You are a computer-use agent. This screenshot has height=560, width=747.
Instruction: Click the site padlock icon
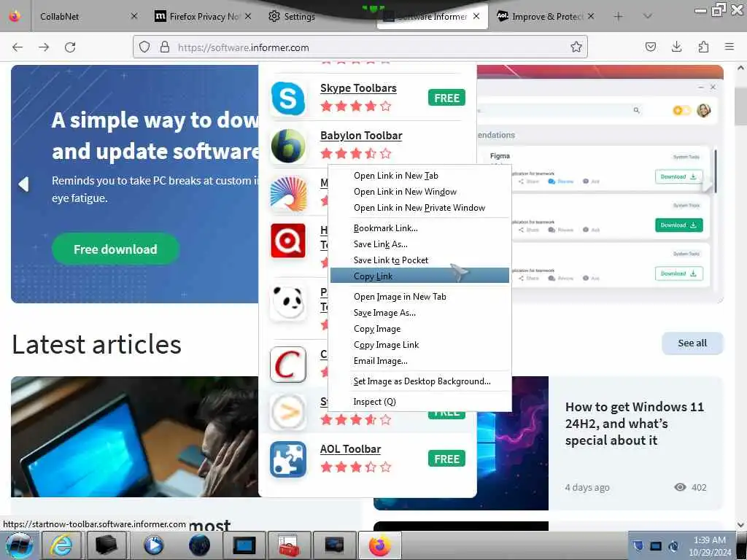click(165, 47)
